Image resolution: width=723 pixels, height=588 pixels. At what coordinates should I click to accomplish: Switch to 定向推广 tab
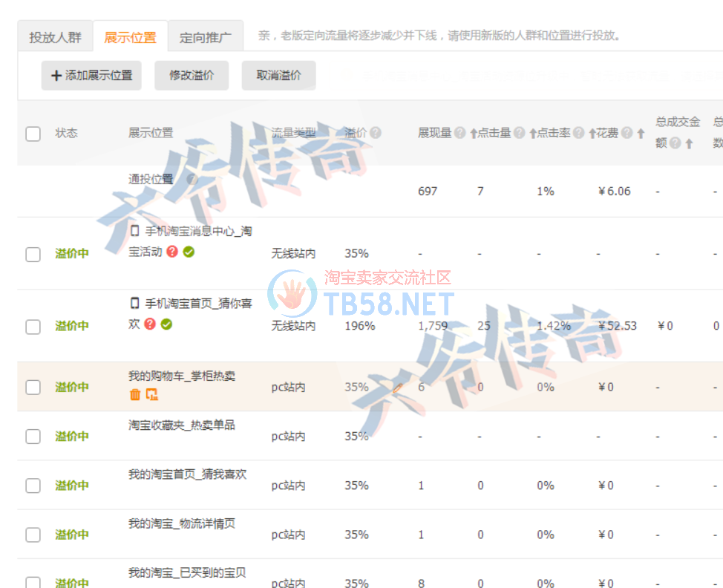click(206, 37)
